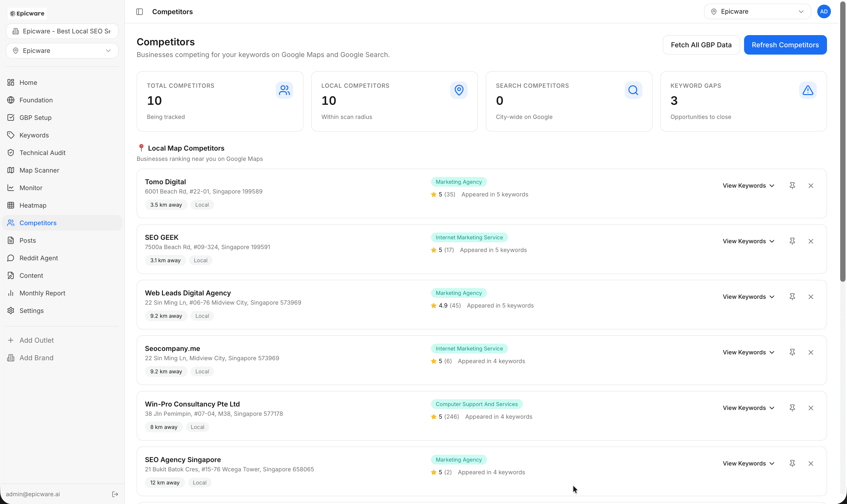Click Add Outlet in the sidebar

[62, 340]
